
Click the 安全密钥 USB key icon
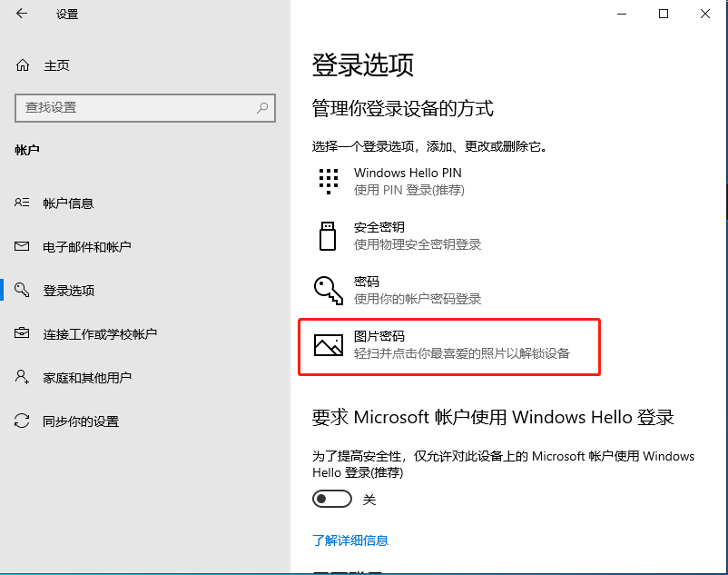pos(329,234)
